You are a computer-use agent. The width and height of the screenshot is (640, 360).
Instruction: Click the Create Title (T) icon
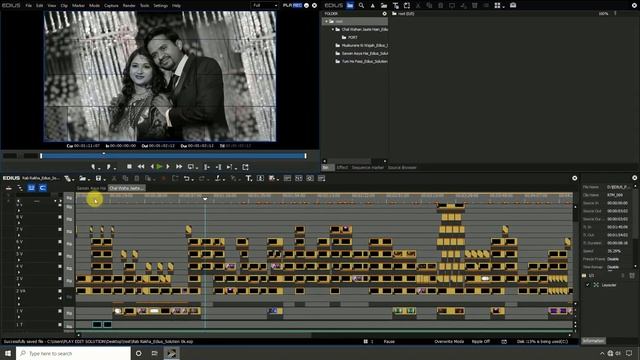248,178
